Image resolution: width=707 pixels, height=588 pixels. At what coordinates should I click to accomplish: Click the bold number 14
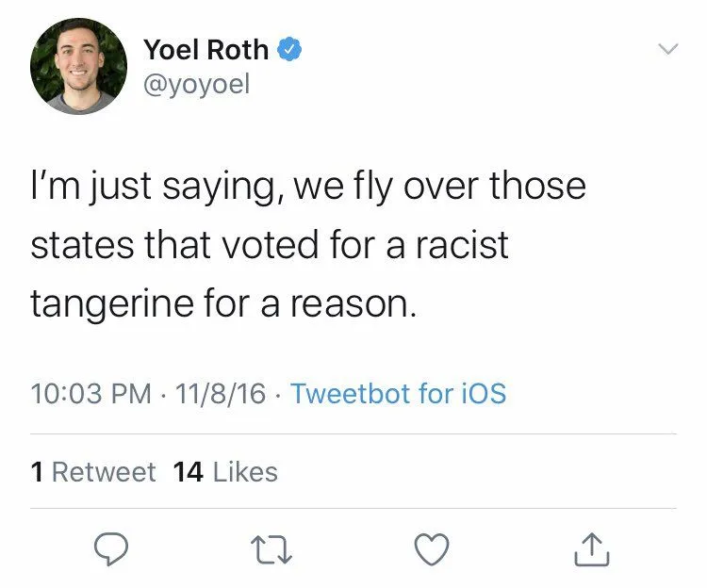pyautogui.click(x=189, y=471)
